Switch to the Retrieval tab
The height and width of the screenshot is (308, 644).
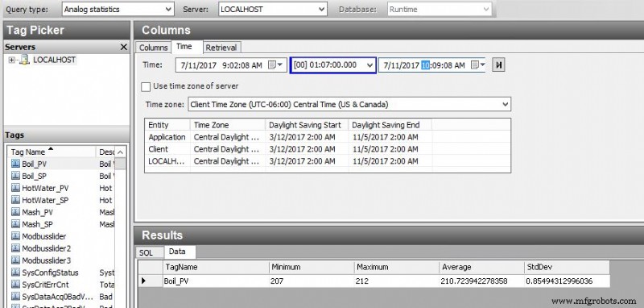(x=221, y=48)
